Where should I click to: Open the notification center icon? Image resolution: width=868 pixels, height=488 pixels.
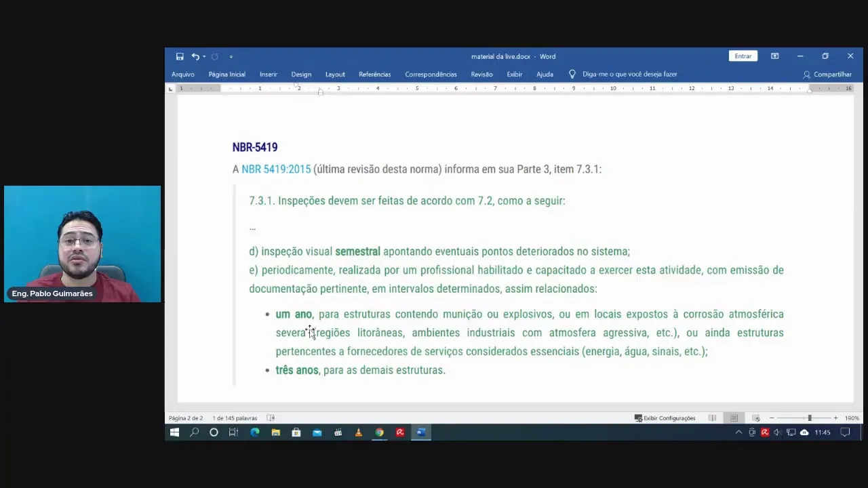click(845, 432)
